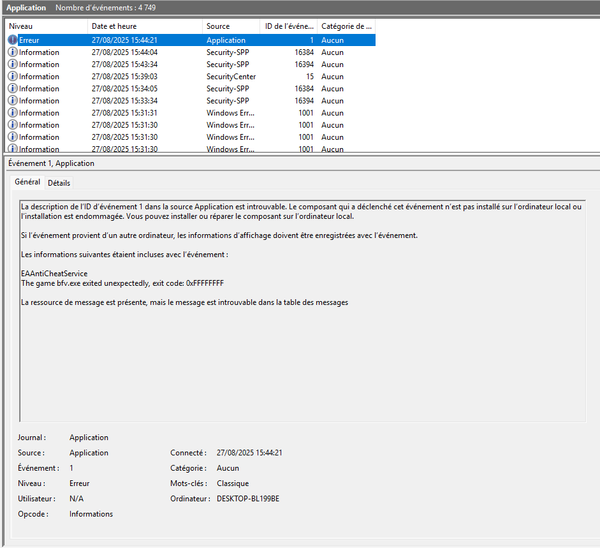This screenshot has width=600, height=548.
Task: Click the Catégorie column header
Action: (346, 25)
